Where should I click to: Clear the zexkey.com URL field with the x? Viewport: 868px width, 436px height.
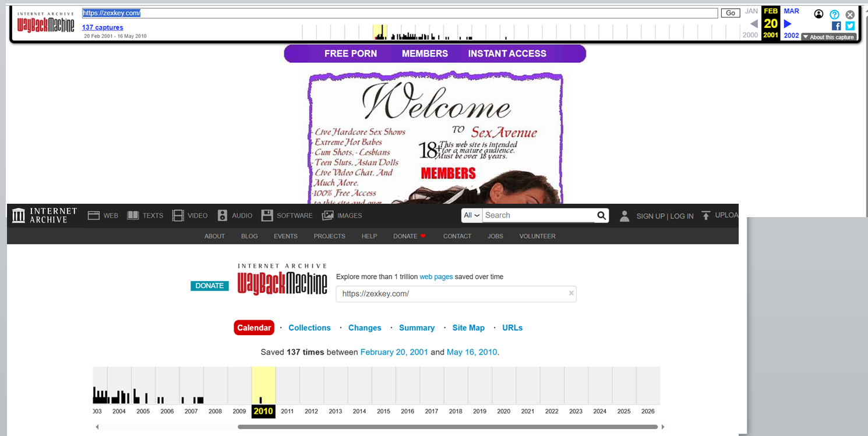(571, 293)
